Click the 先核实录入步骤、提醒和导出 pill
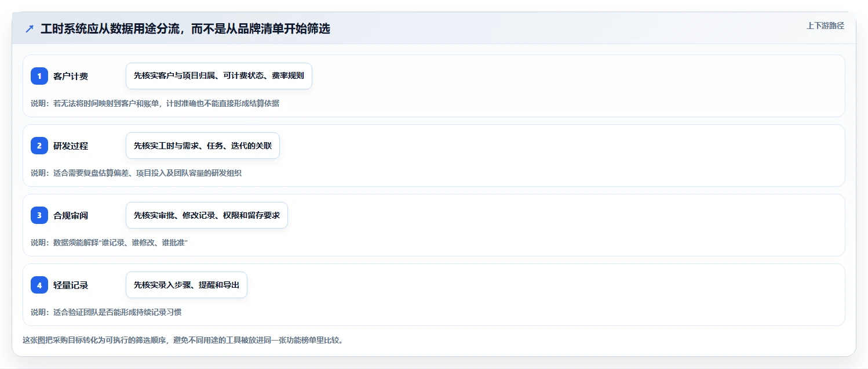 pos(187,285)
